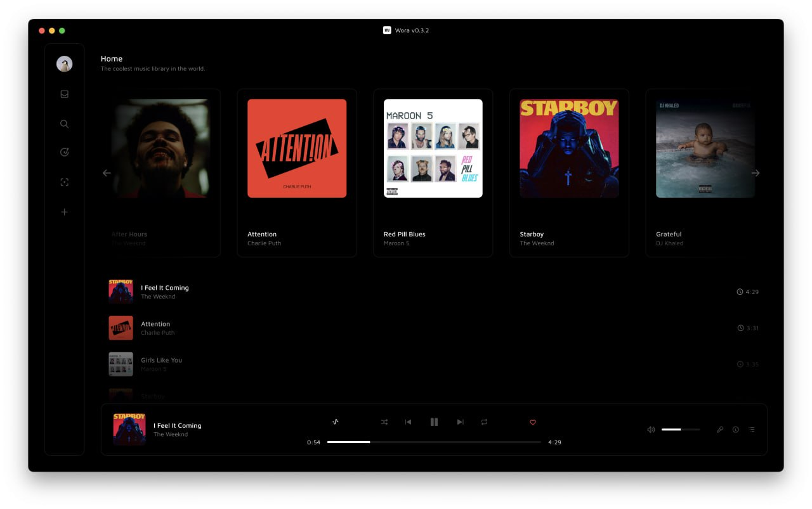Image resolution: width=812 pixels, height=509 pixels.
Task: Open the Red Pill Blues album cover
Action: (433, 148)
